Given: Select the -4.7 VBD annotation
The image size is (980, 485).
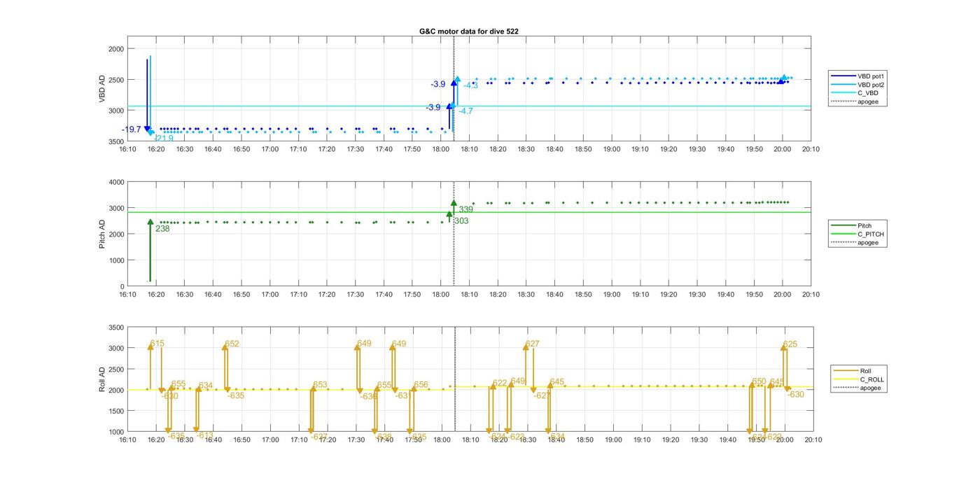Looking at the screenshot, I should [465, 111].
